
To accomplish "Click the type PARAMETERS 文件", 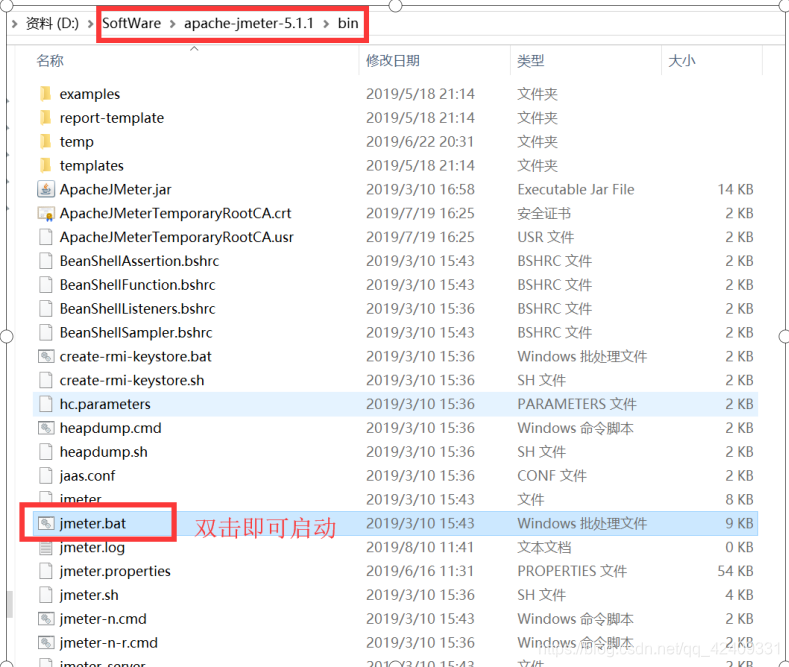I will pyautogui.click(x=577, y=404).
